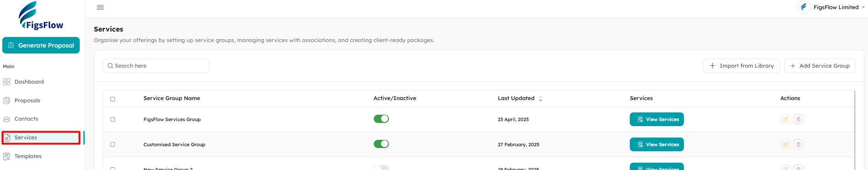This screenshot has width=868, height=170.
Task: Open the hamburger menu icon
Action: (100, 7)
